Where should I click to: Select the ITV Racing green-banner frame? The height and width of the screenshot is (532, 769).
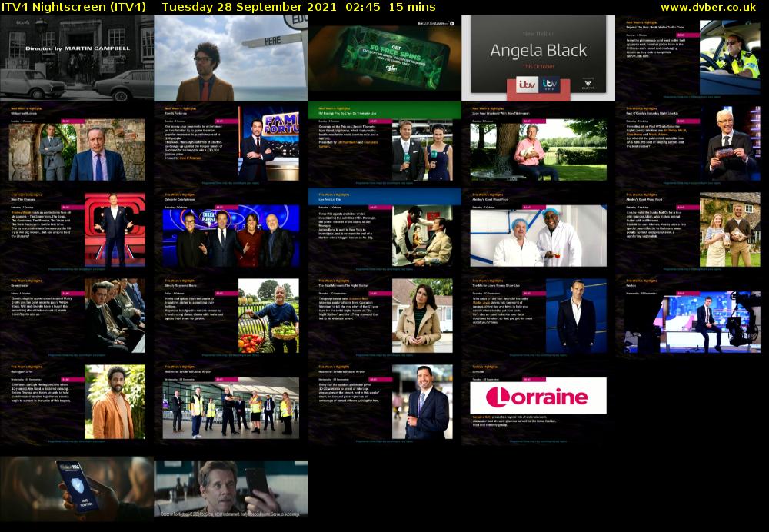[384, 145]
